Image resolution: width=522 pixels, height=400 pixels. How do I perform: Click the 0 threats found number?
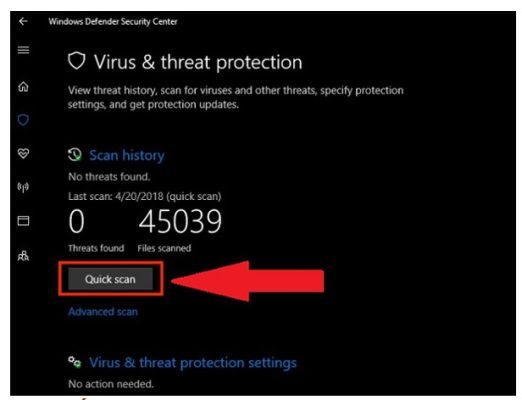76,221
